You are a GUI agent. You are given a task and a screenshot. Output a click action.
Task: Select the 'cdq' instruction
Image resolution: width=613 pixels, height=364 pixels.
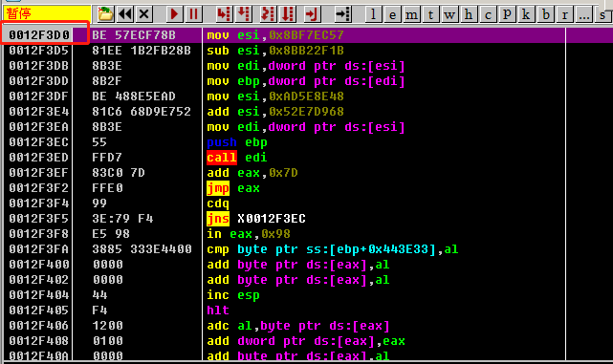coord(218,203)
